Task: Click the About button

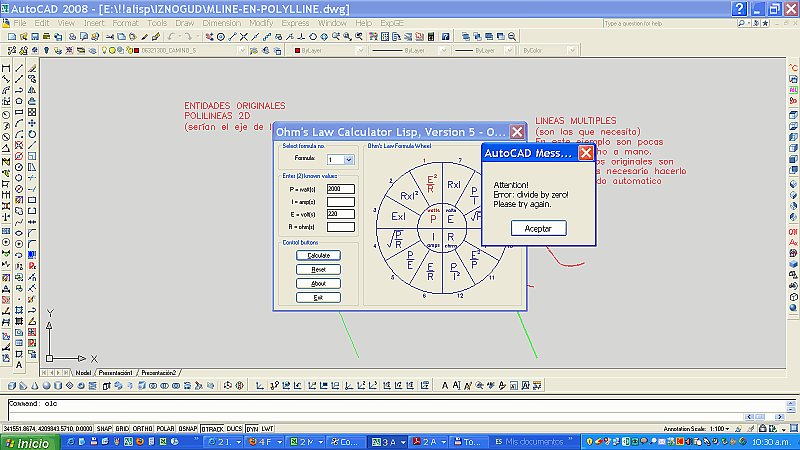Action: point(318,284)
